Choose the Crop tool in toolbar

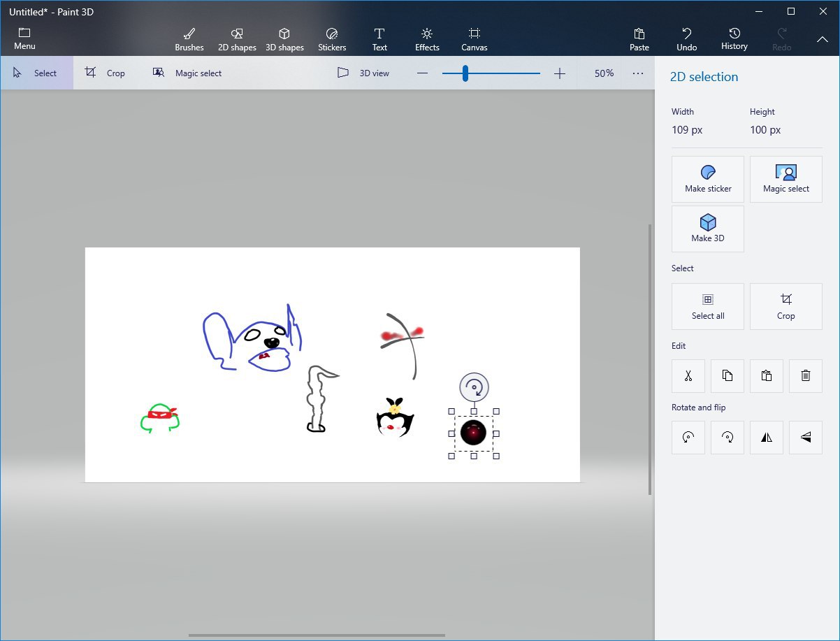point(106,73)
